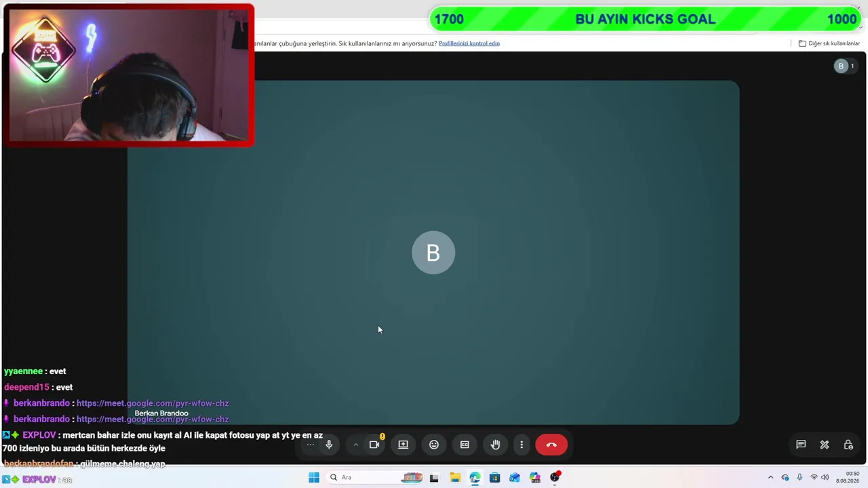
Task: Open Microsoft Store from the taskbar
Action: tap(495, 477)
